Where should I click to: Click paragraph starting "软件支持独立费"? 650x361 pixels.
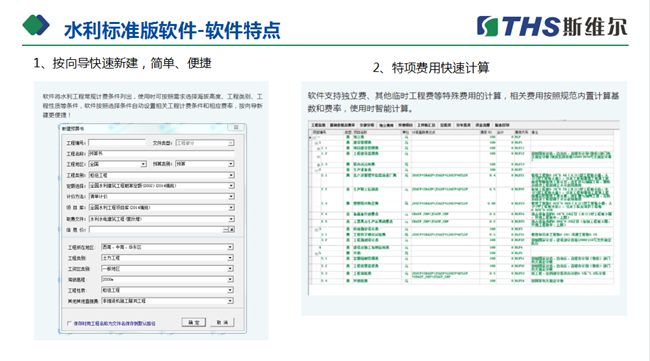pos(463,102)
